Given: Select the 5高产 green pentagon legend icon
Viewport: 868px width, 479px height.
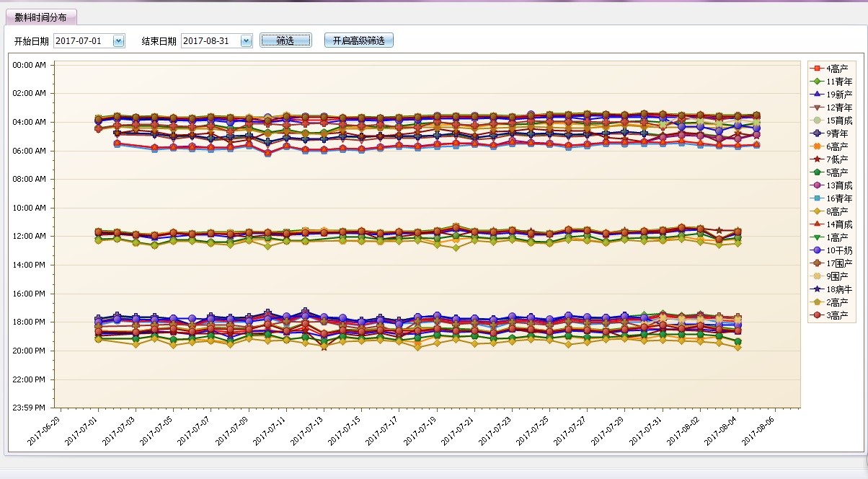Looking at the screenshot, I should click(816, 172).
